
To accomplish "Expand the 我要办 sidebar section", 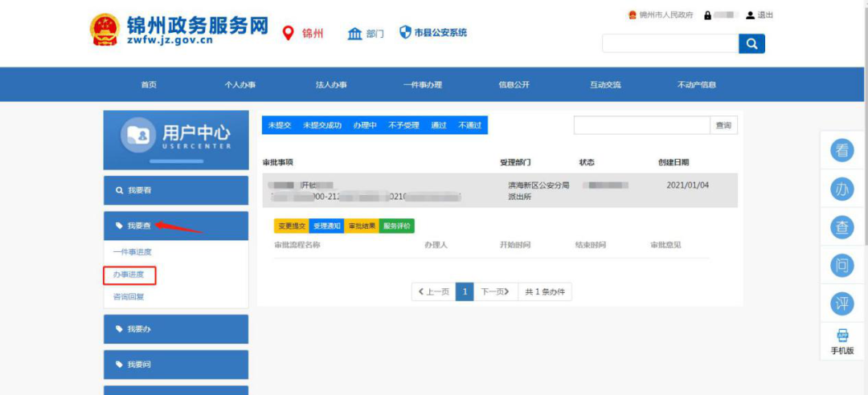I will coord(176,329).
